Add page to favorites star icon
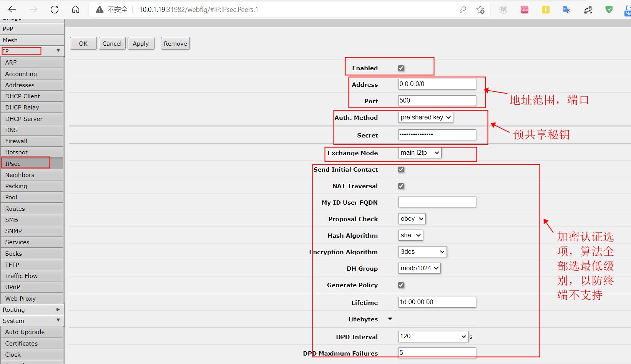 [x=480, y=10]
